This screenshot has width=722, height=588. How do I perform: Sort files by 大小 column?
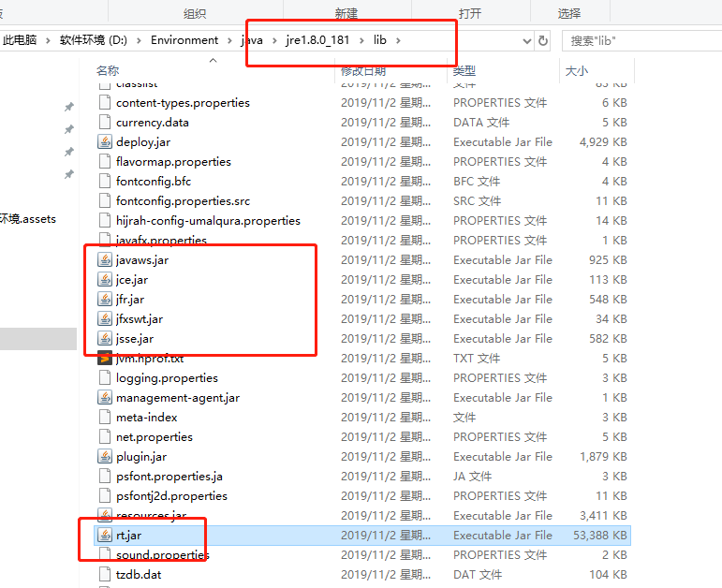coord(577,71)
